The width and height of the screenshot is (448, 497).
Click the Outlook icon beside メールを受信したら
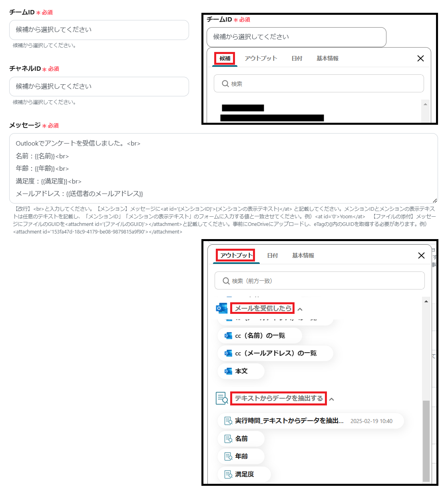[221, 308]
